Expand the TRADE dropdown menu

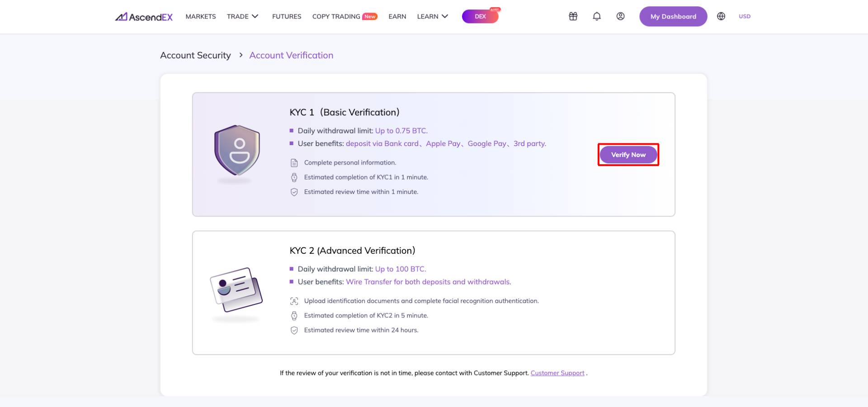242,16
